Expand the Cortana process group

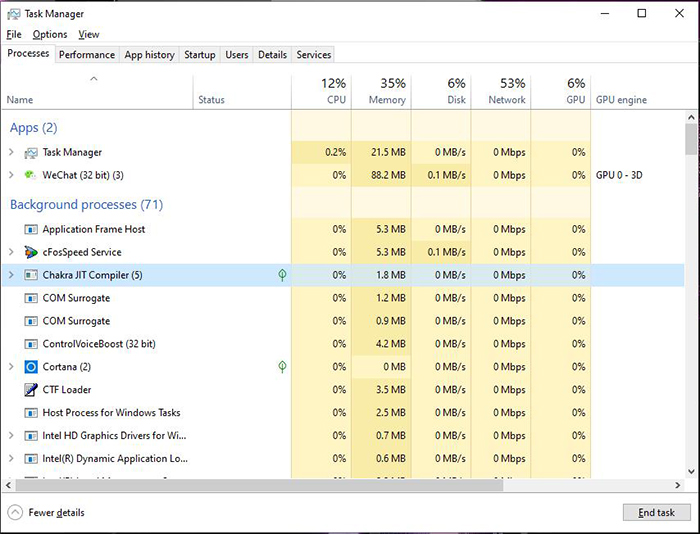click(11, 367)
